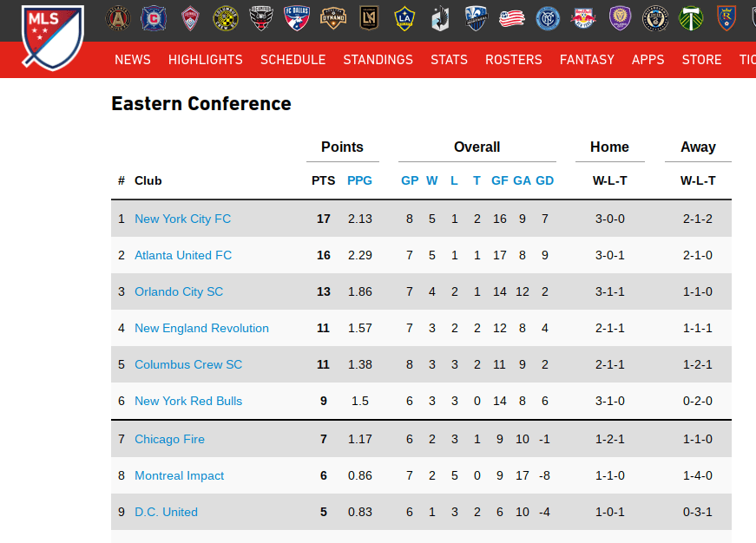Select the Orlando City crest
Viewport: 756px width, 543px height.
619,18
